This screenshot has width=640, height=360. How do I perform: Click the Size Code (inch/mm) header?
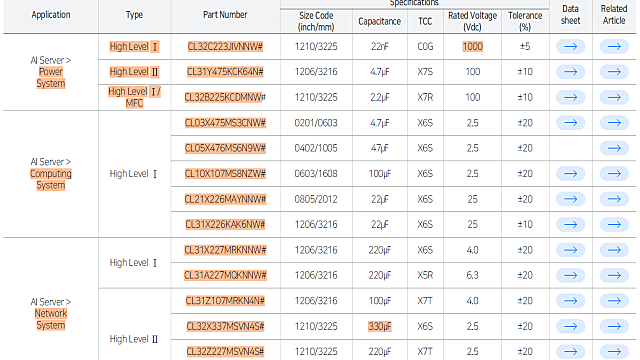click(x=316, y=21)
